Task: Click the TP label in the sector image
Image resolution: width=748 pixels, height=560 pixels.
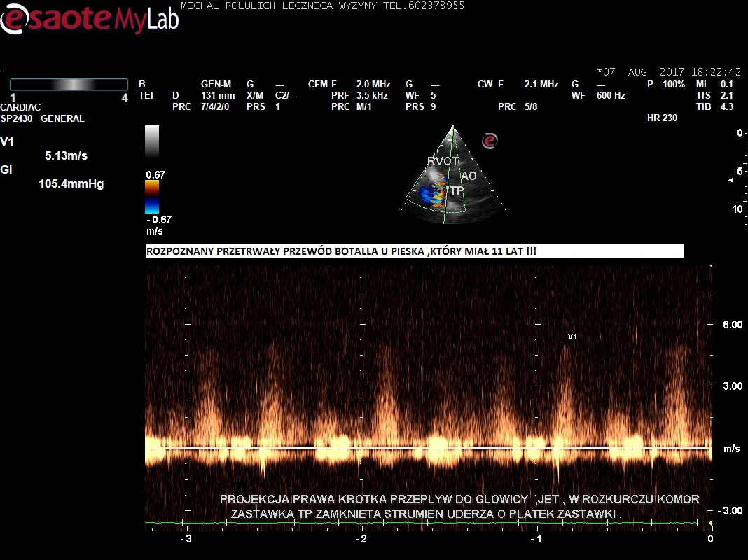Action: (456, 190)
